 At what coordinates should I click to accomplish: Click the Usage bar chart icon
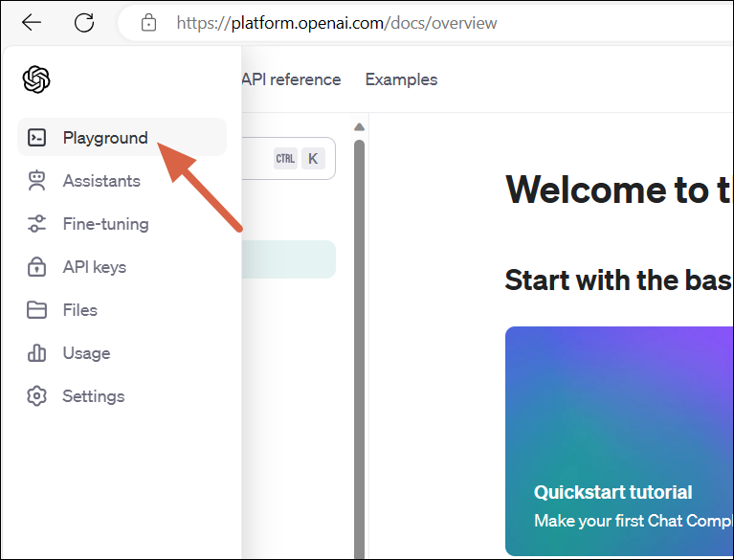[36, 353]
